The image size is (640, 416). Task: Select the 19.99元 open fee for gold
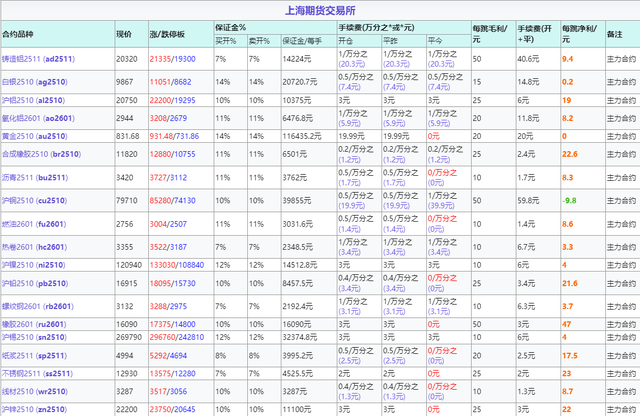(x=351, y=136)
